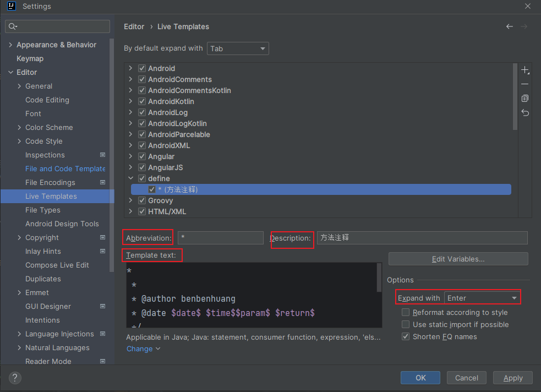The width and height of the screenshot is (541, 392).
Task: Open the Font settings page
Action: click(33, 113)
